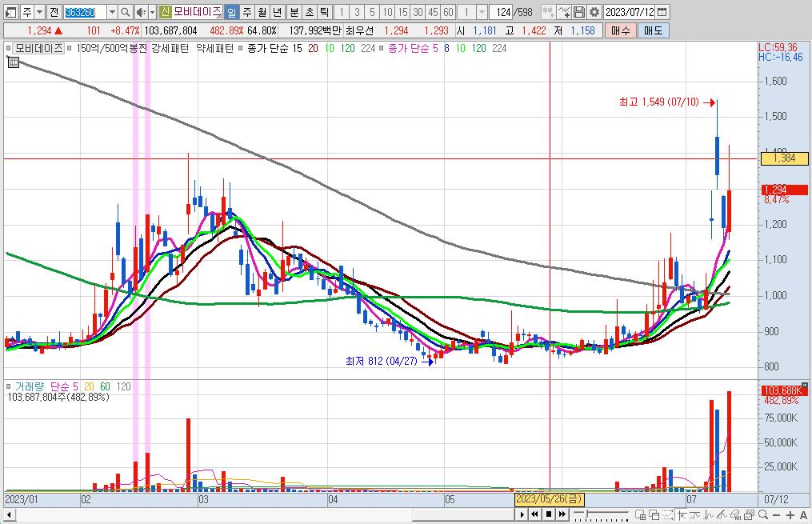This screenshot has height=524, width=812.
Task: Click the eraser tool icon
Action: pos(736,514)
